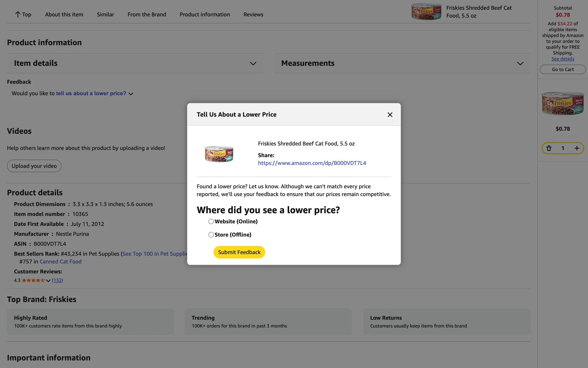The width and height of the screenshot is (588, 368).
Task: Click Friskies thumbnail in navigation bar
Action: point(426,12)
